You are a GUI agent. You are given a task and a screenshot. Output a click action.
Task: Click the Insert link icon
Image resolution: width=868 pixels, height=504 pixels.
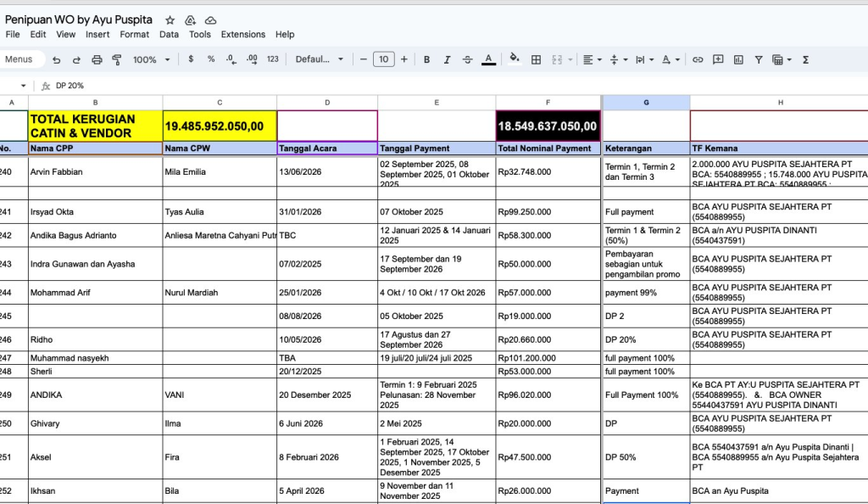click(698, 59)
